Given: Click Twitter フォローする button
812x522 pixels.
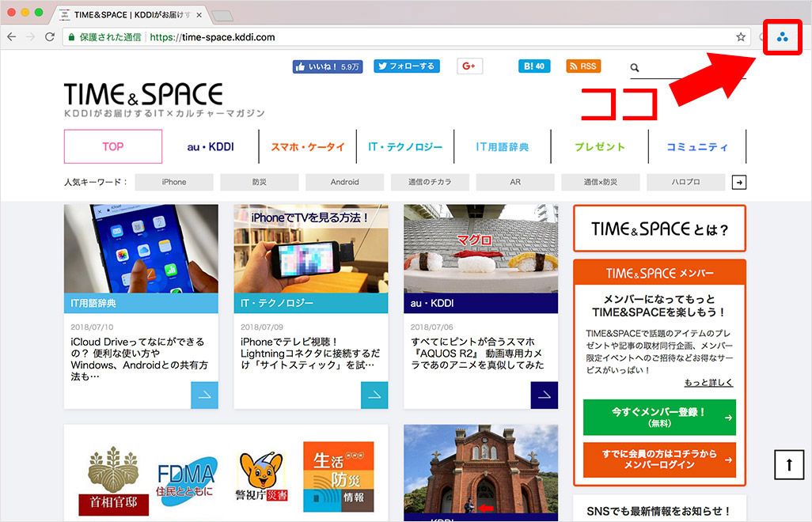Looking at the screenshot, I should tap(407, 66).
